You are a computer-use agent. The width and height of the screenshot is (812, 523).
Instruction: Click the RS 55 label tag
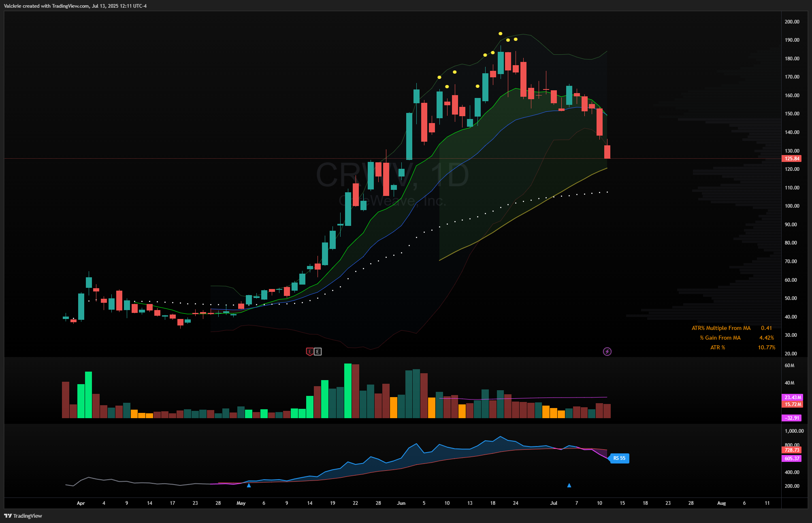point(619,458)
